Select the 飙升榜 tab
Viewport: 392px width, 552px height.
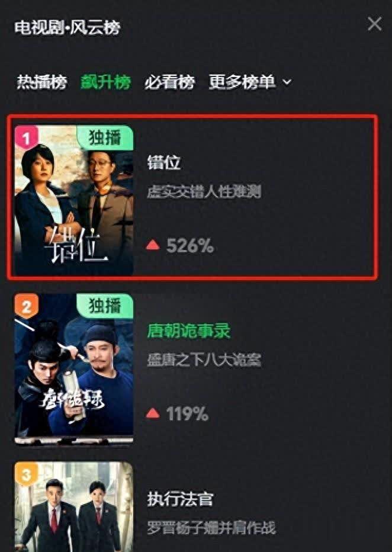pos(106,82)
